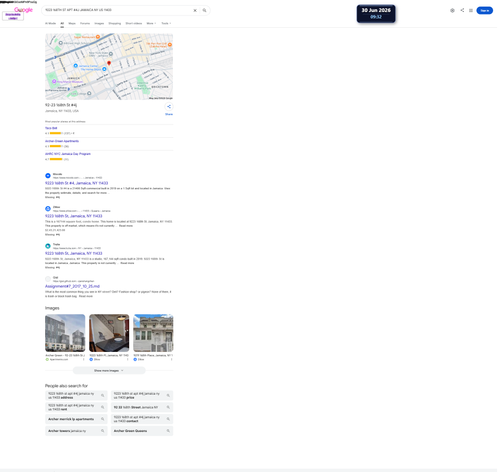Image resolution: width=500 pixels, height=472 pixels.
Task: Click the purple boxed label below Google logo
Action: 13,16
